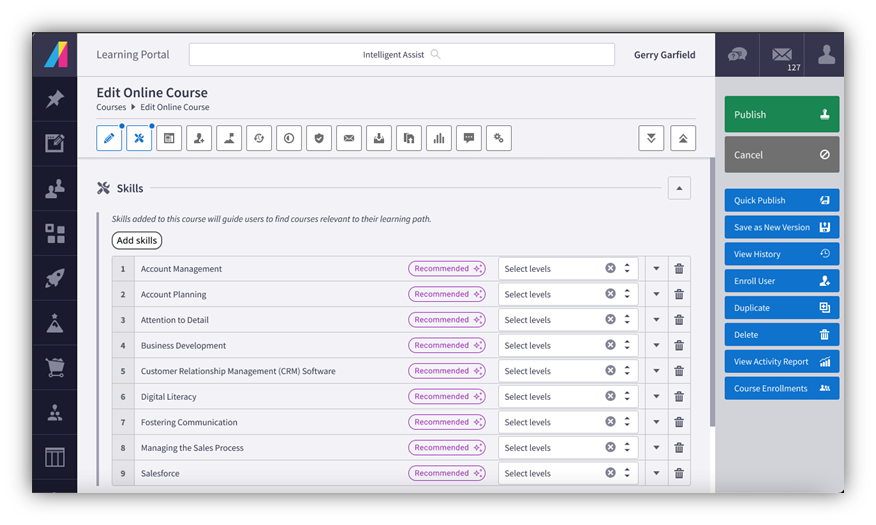Click the colorful app logo
The height and width of the screenshot is (525, 876).
point(55,55)
